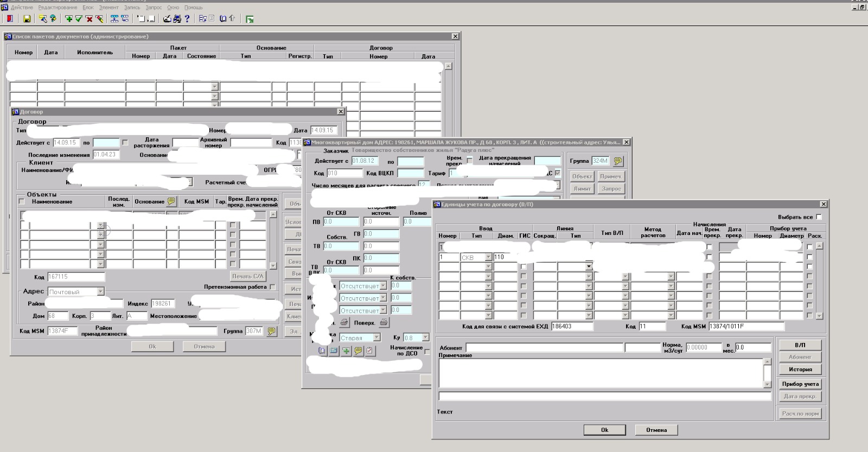Open the Блок menu
Screen dimensions: 868x452
coord(88,8)
